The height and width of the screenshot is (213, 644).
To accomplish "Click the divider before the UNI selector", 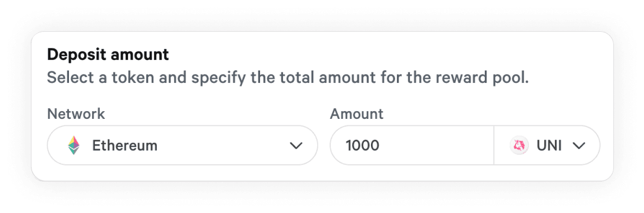I will point(494,145).
